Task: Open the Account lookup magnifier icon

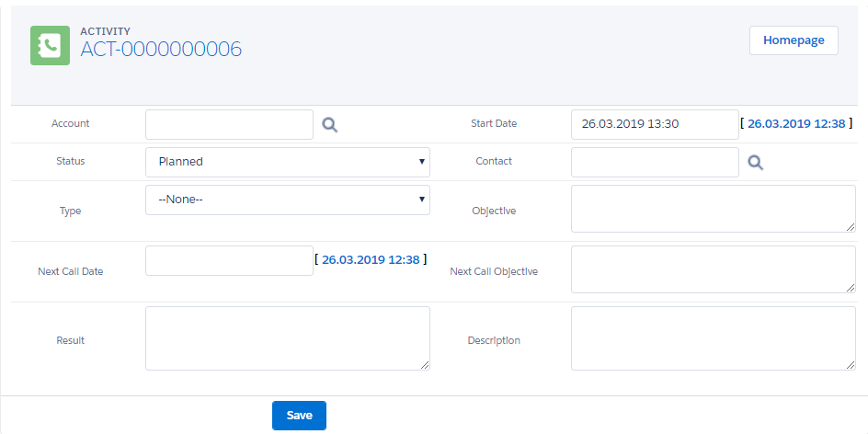Action: (330, 125)
